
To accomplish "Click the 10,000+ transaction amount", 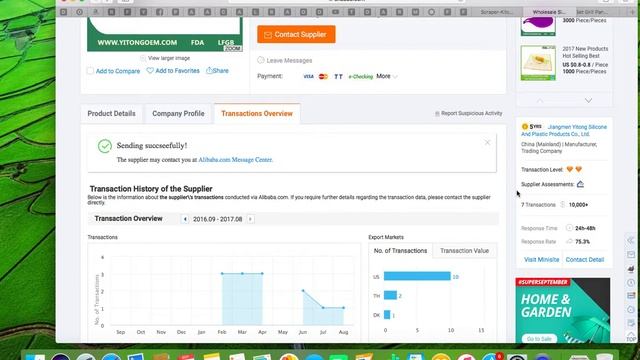I will point(578,205).
